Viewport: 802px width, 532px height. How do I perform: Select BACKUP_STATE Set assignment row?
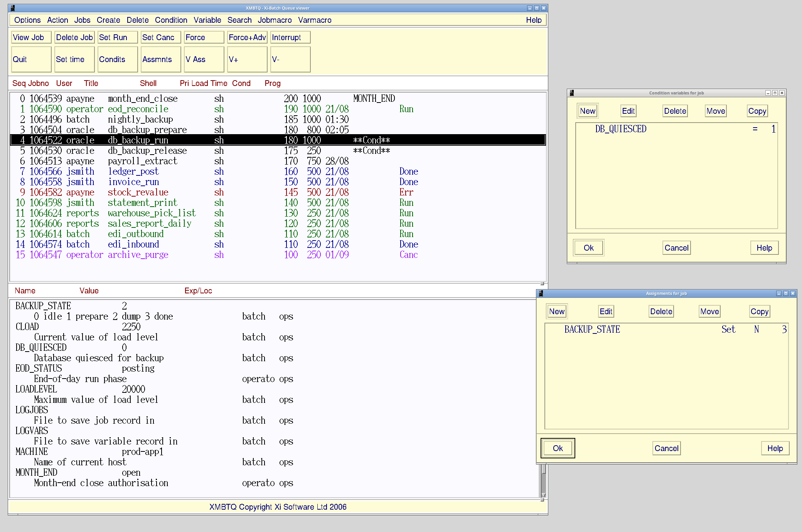click(666, 330)
